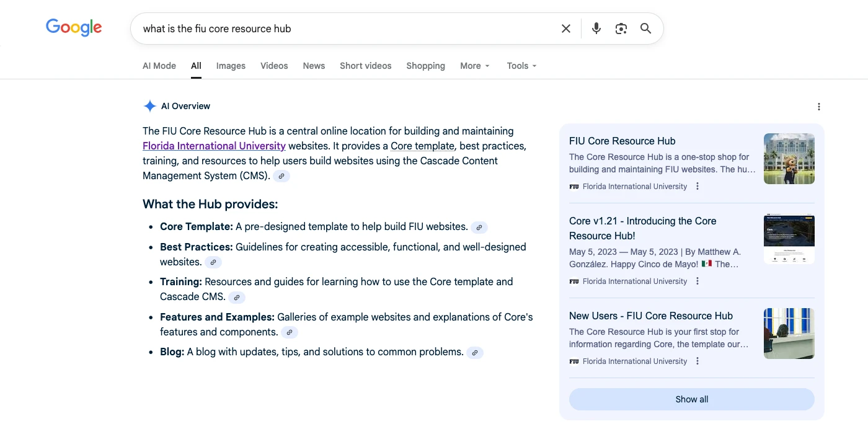The height and width of the screenshot is (434, 868).
Task: Click the FIU Core Resource Hub thumbnail image
Action: [789, 159]
